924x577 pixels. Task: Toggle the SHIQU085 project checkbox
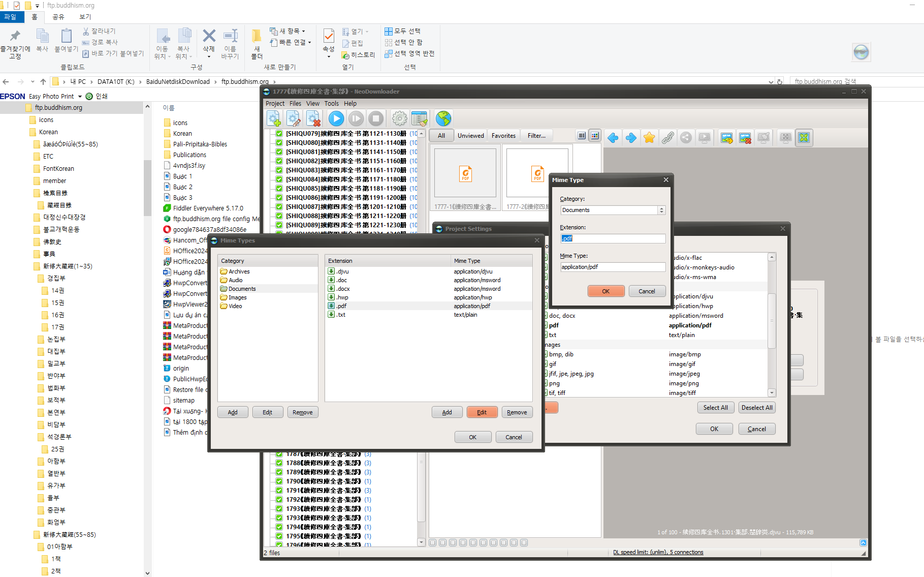coord(279,189)
